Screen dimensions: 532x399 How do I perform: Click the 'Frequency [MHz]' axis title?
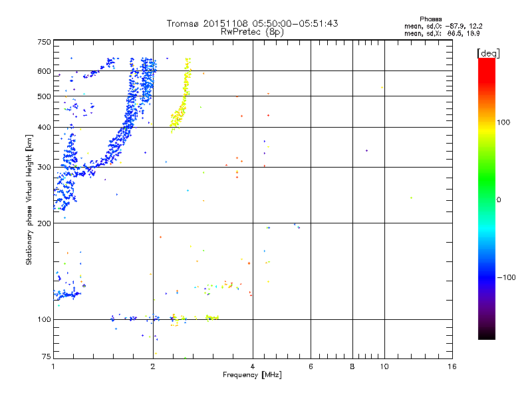252,375
